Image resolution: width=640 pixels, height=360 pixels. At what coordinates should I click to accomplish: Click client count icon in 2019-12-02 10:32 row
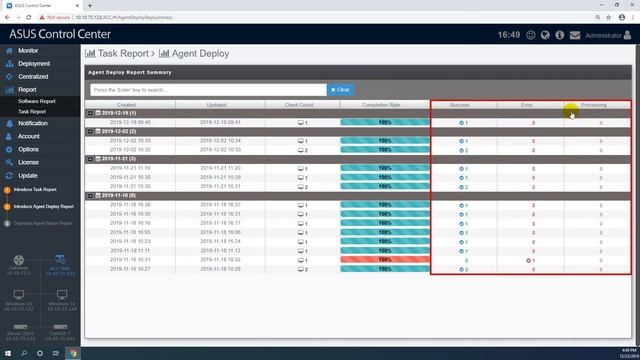301,150
